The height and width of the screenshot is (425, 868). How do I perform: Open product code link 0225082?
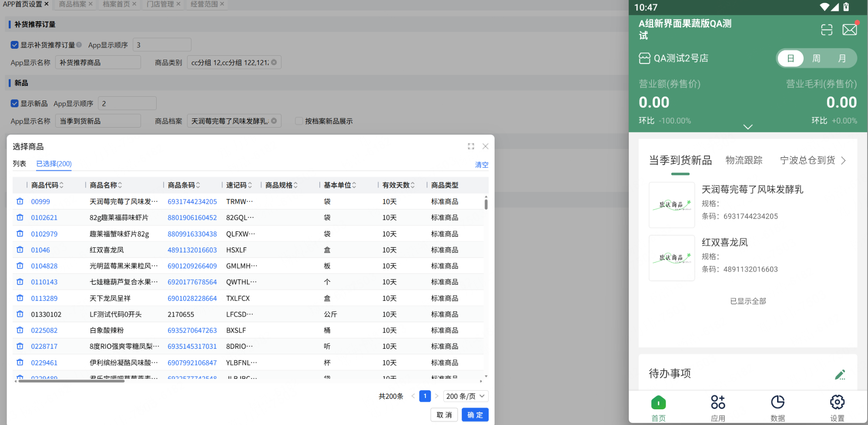click(x=44, y=331)
